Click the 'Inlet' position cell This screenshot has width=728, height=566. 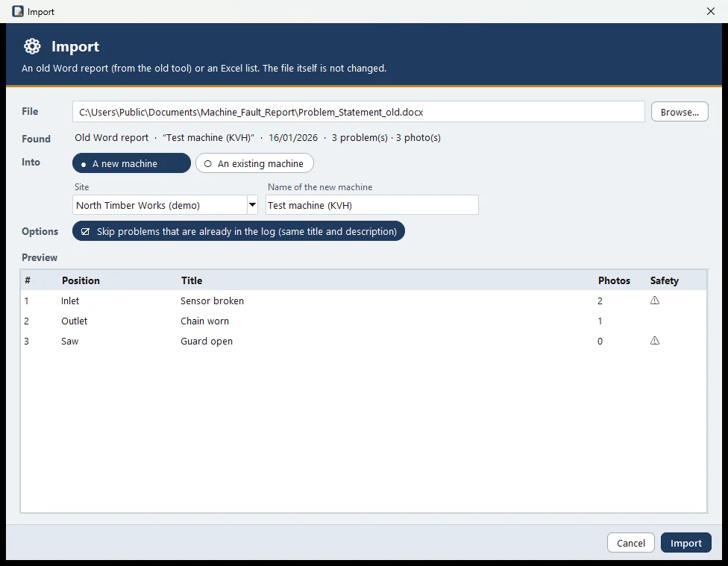coord(70,301)
